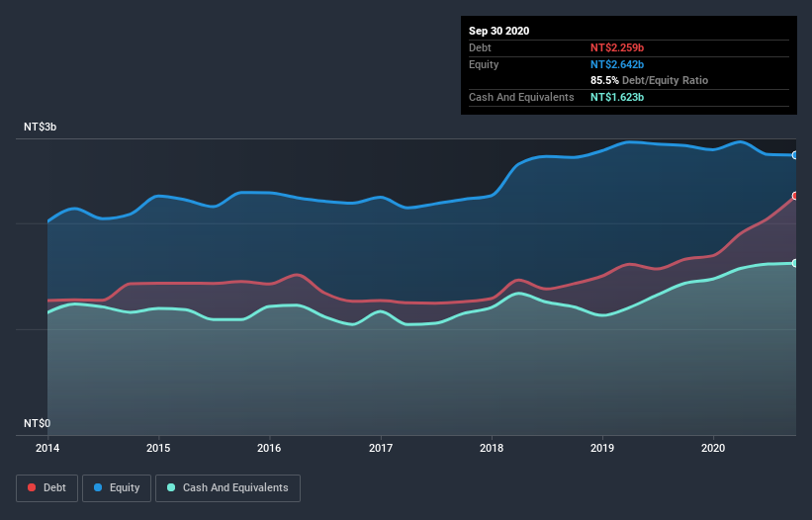Click the 2017 x-axis label

click(x=381, y=448)
